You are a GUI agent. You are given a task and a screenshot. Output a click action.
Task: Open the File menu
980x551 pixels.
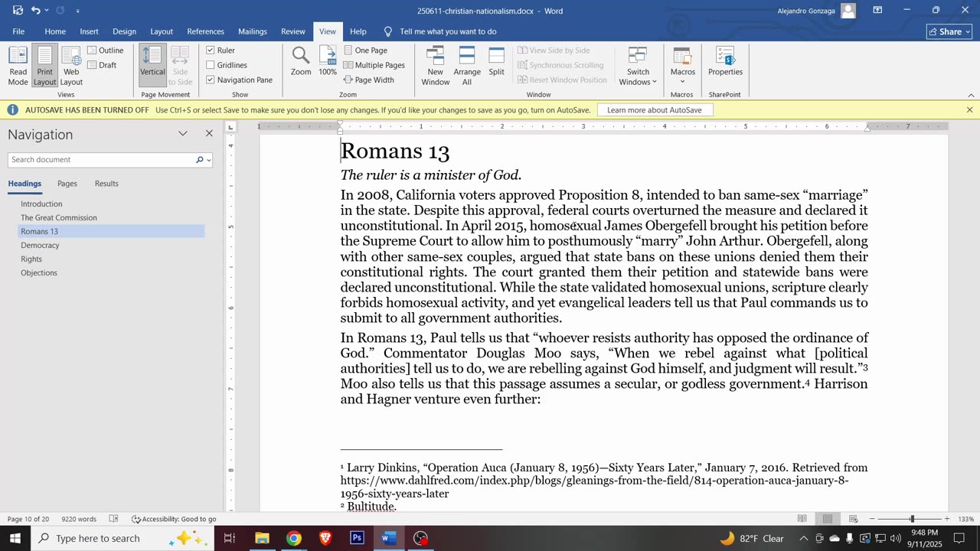click(18, 31)
